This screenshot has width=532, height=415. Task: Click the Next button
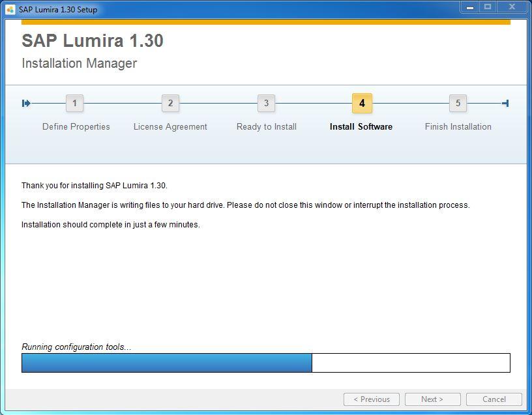tap(433, 399)
